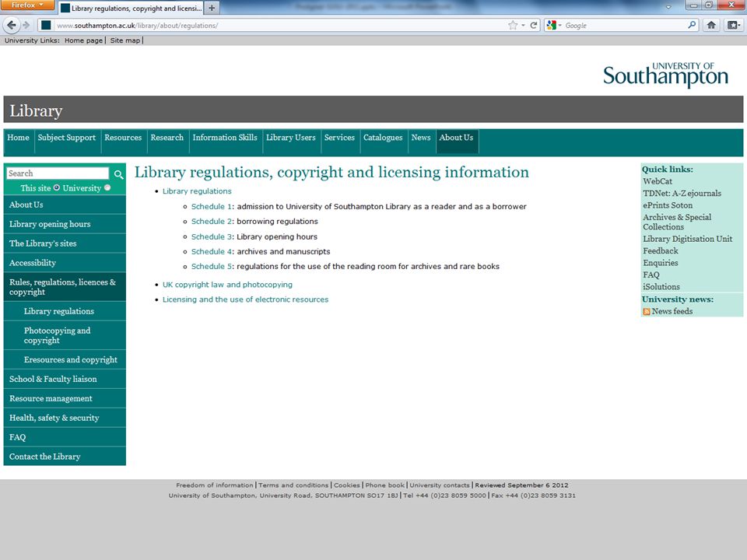Open the bookmarks toolbar icon

[x=733, y=25]
